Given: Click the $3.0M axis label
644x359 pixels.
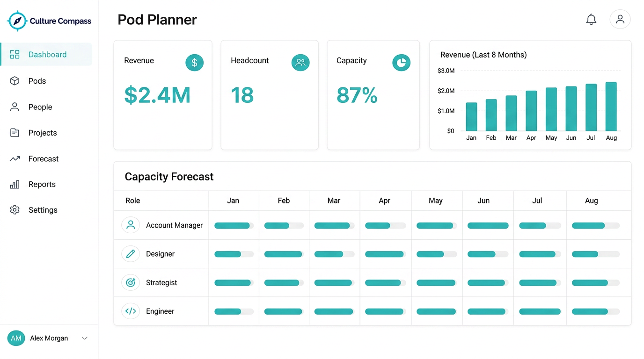Looking at the screenshot, I should click(446, 71).
